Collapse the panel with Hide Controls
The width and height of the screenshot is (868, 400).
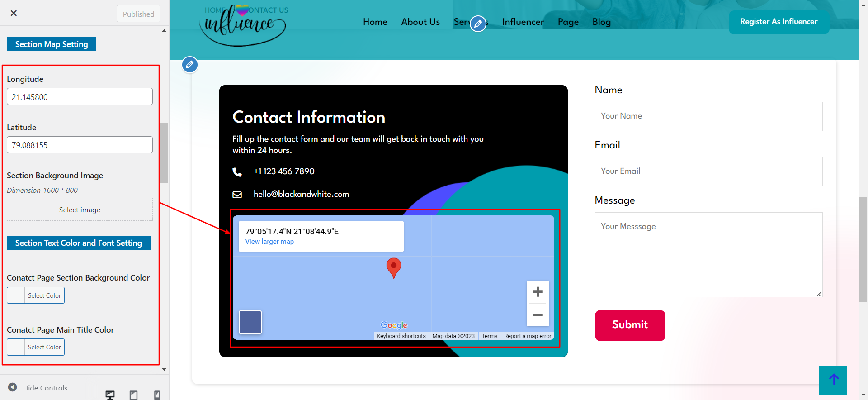(x=38, y=388)
